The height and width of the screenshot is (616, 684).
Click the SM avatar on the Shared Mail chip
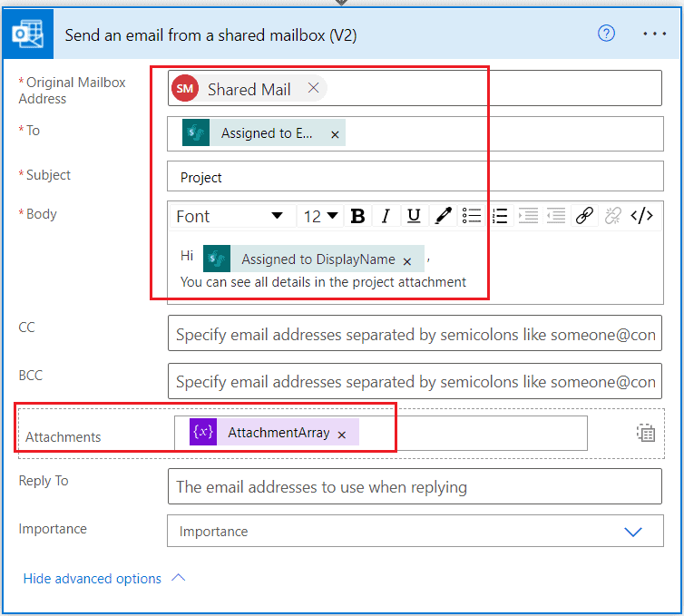(185, 89)
